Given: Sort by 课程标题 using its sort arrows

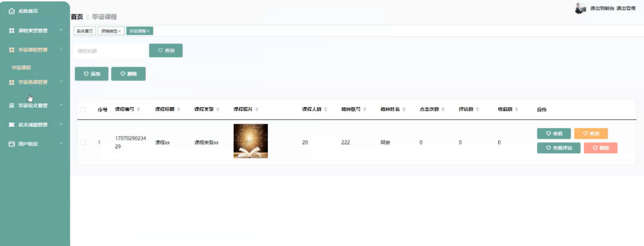Looking at the screenshot, I should tap(179, 109).
